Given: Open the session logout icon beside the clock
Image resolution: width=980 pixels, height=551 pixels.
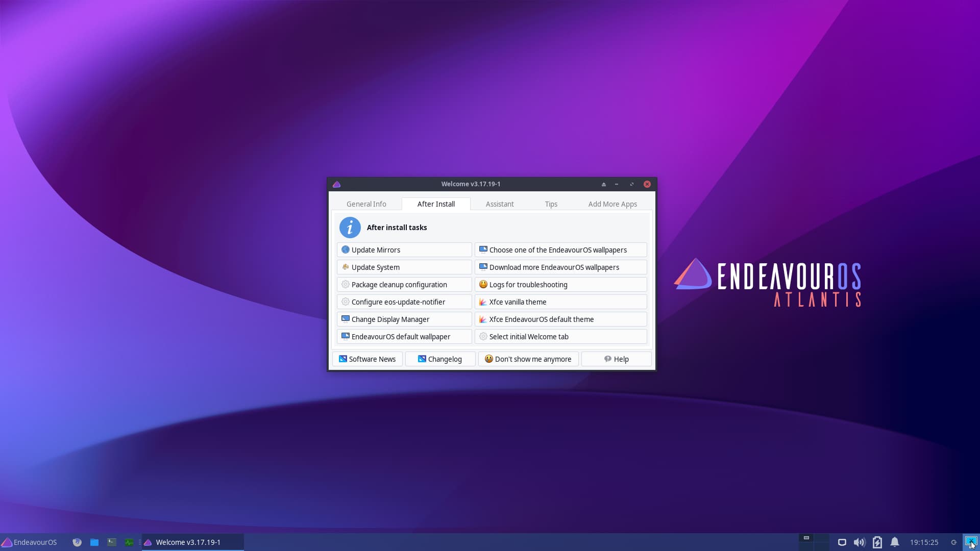Looking at the screenshot, I should tap(953, 542).
